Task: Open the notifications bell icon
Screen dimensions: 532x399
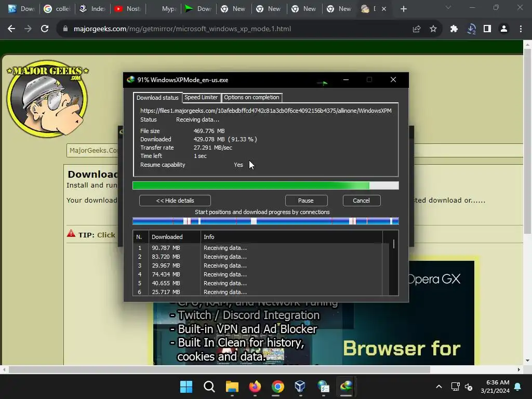Action: click(x=518, y=387)
